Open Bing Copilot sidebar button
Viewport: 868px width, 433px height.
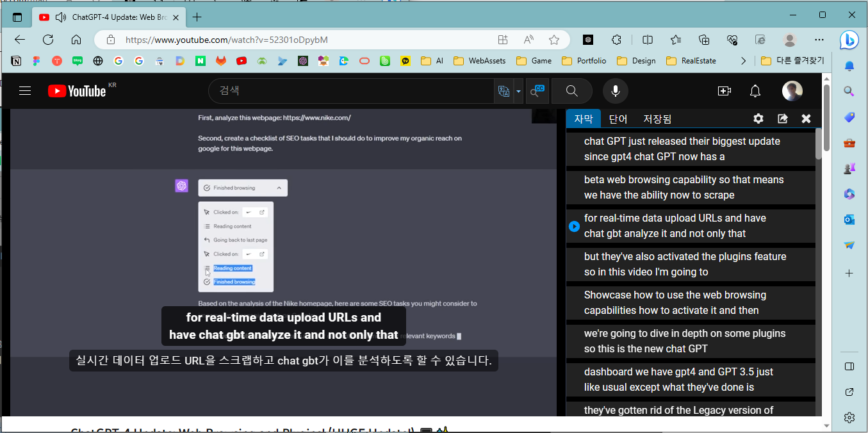coord(849,40)
